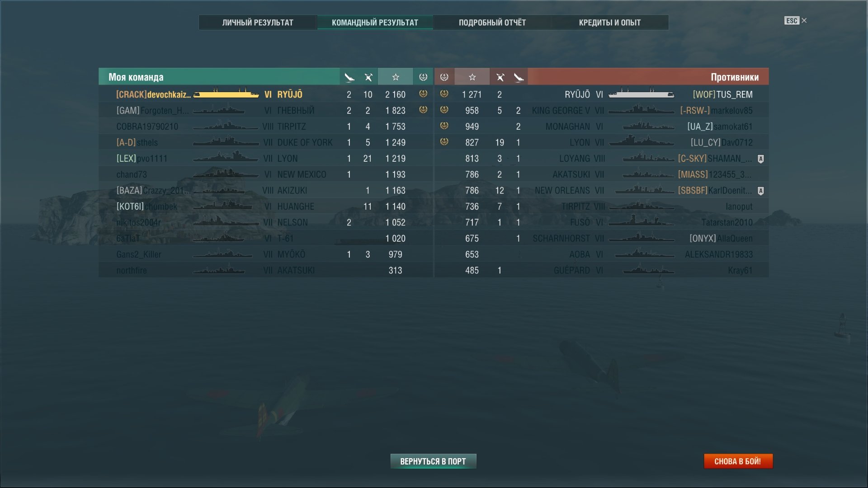The width and height of the screenshot is (868, 488).
Task: Click СНОВА В БОЙ! button
Action: [738, 461]
